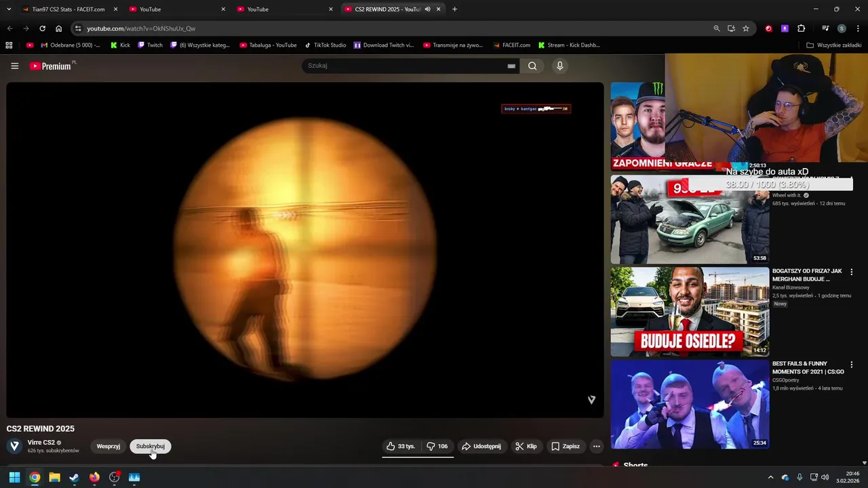Open Best Fails & Funny Moments 2021 thumbnail

[690, 404]
